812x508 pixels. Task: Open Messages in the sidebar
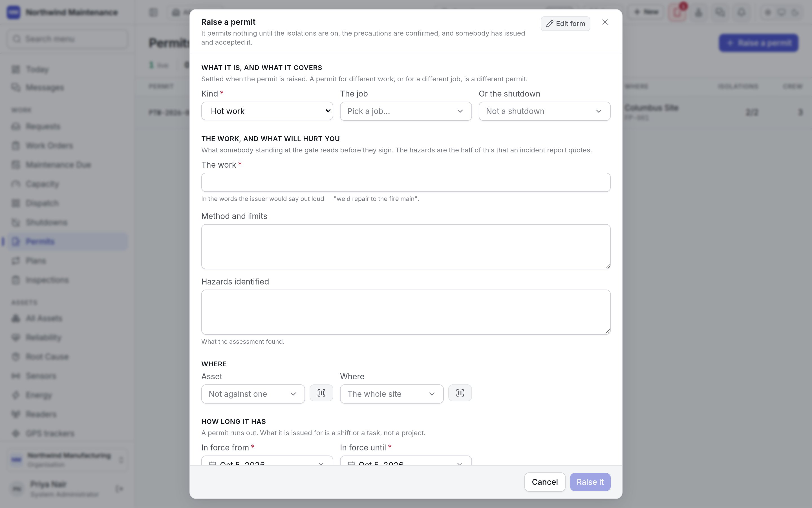click(x=67, y=87)
